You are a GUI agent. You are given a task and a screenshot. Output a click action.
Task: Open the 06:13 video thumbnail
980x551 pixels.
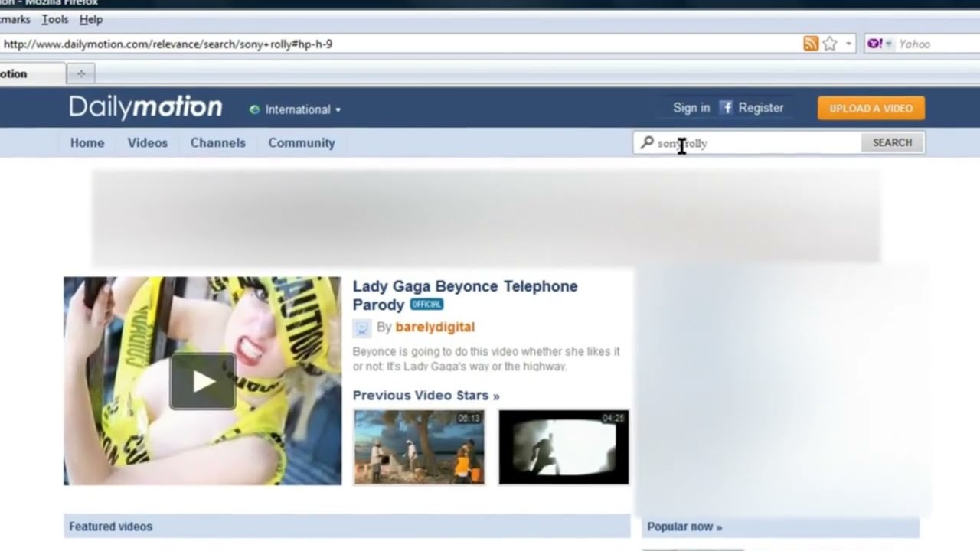click(x=419, y=447)
